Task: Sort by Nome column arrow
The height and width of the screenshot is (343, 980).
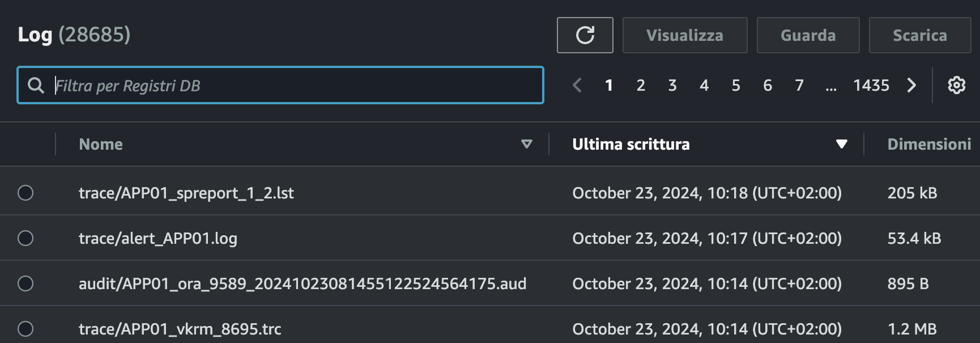Action: 527,144
